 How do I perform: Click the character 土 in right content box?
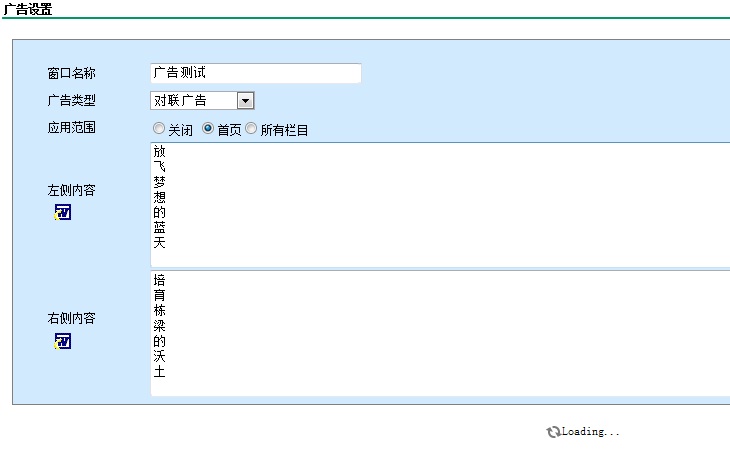tap(160, 373)
